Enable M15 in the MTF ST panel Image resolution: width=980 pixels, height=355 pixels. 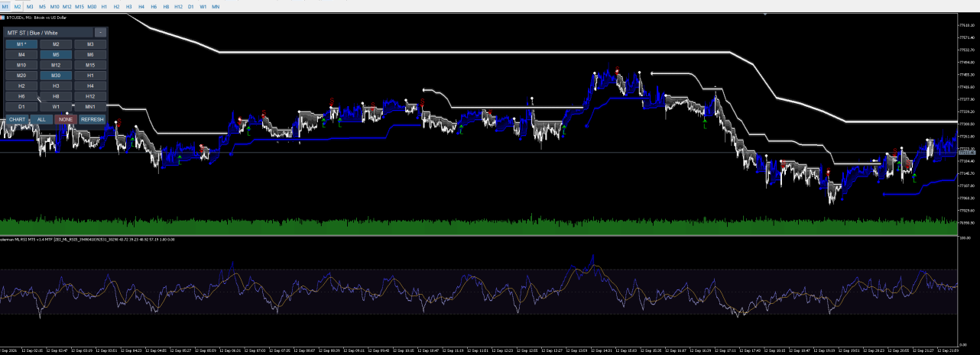tap(90, 65)
